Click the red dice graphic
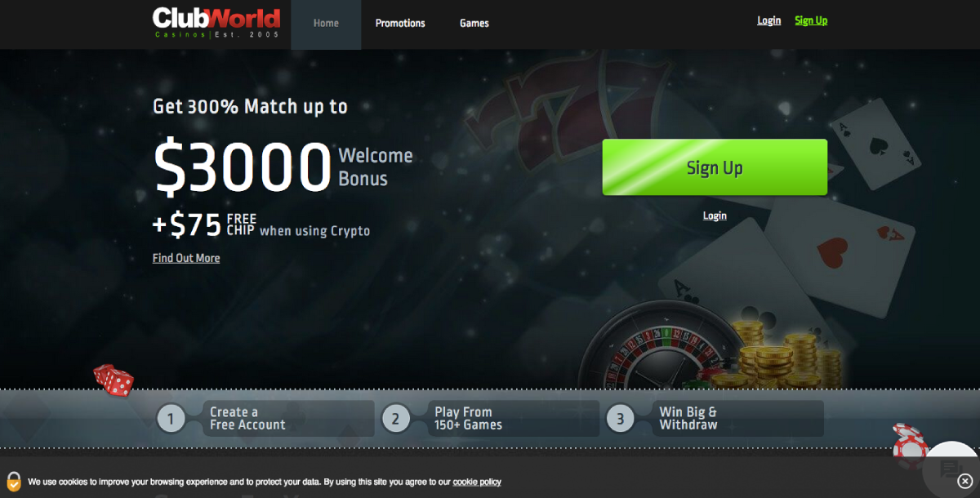The image size is (980, 498). [114, 380]
